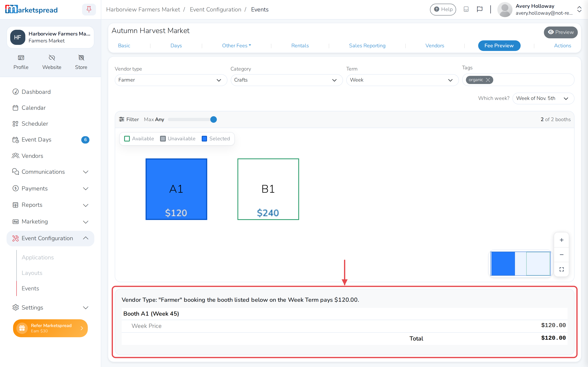588x367 pixels.
Task: Expand the Payments sidebar menu
Action: point(50,188)
